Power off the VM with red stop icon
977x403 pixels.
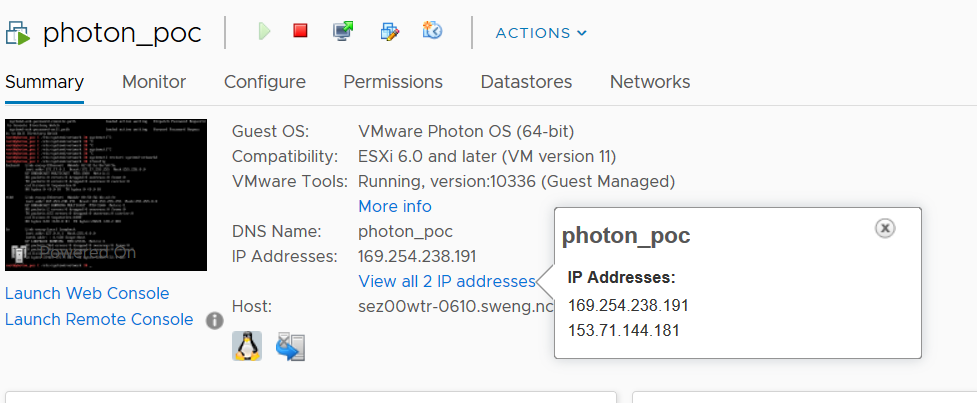[x=300, y=31]
